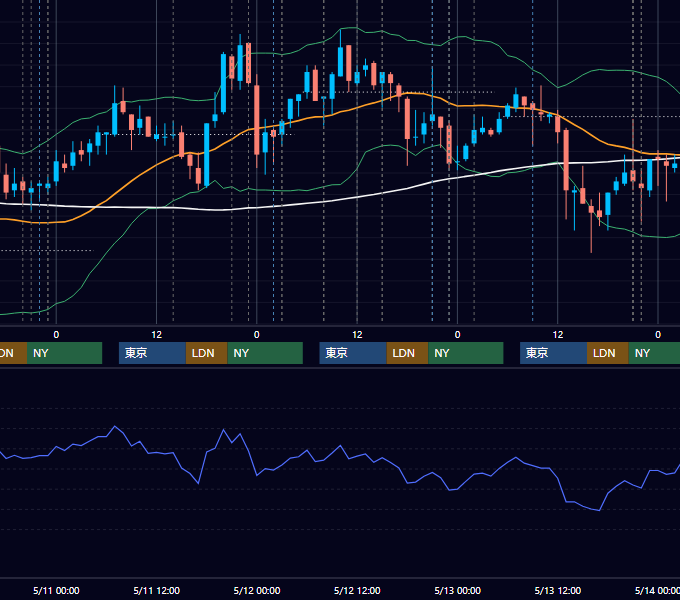
Task: Click the 5/13 12:00 date label
Action: click(558, 590)
